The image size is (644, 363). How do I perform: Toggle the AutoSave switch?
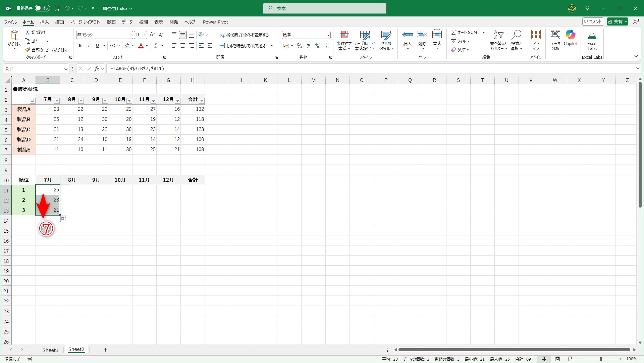pos(43,8)
